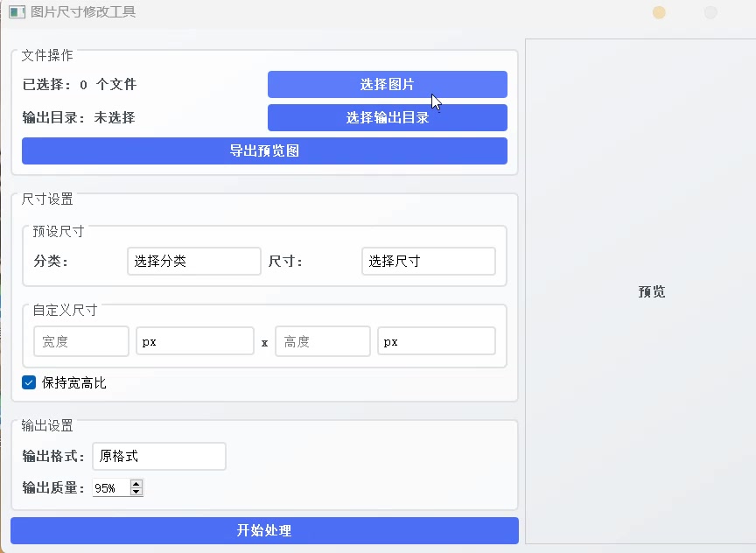Image resolution: width=756 pixels, height=553 pixels.
Task: Decrease output quality with the down arrow
Action: [136, 492]
